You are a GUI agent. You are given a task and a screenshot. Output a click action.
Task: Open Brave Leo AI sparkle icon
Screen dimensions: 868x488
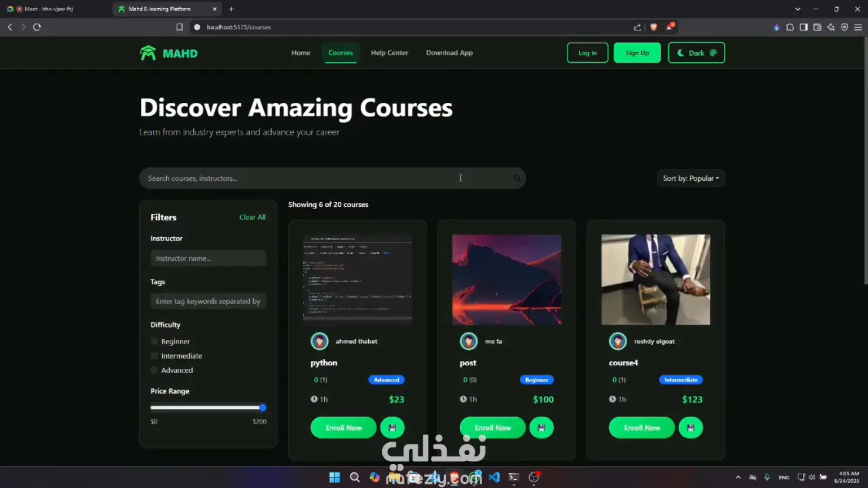pos(830,27)
